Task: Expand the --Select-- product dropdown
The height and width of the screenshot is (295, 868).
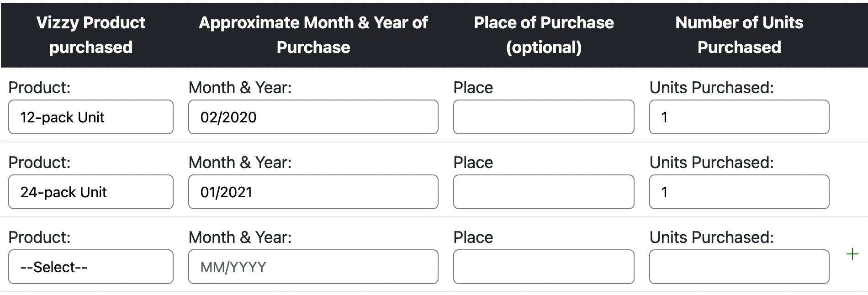Action: 90,267
